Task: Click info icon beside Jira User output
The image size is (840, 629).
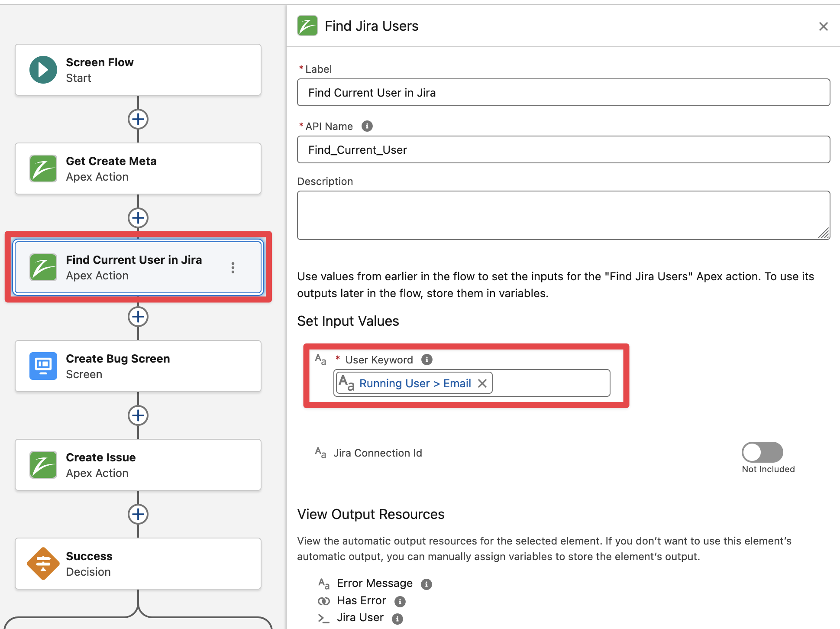Action: 397,619
